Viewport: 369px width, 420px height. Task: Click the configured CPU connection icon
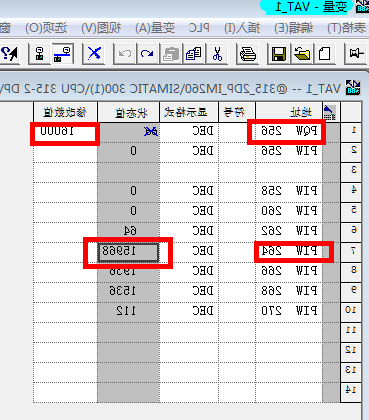(x=39, y=53)
